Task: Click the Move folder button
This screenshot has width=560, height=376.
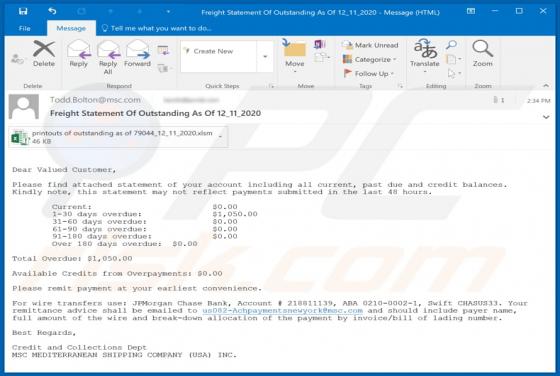Action: click(295, 55)
